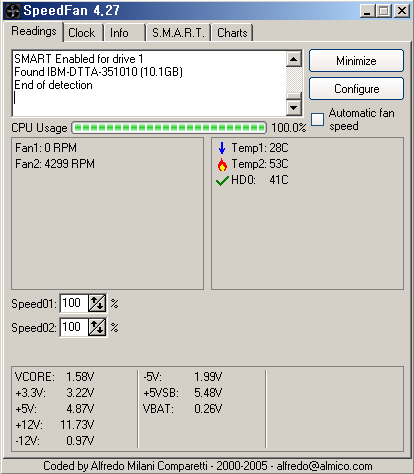
Task: Click into the Speed01 percentage field
Action: pyautogui.click(x=74, y=303)
